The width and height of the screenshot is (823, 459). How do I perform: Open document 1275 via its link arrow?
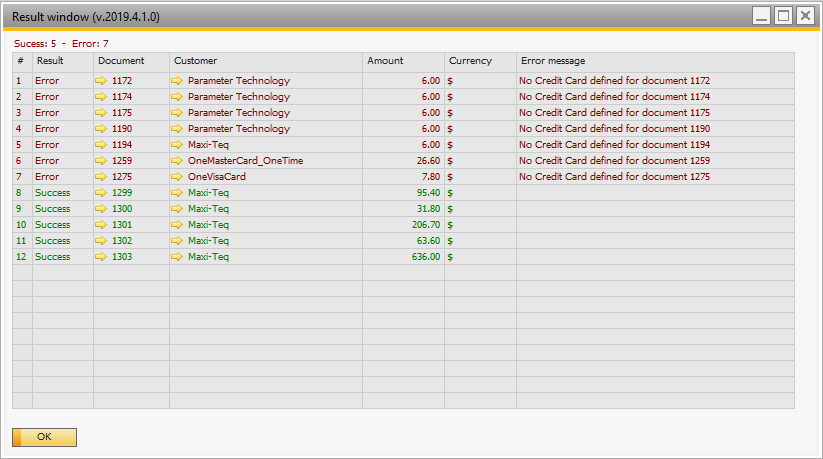(101, 177)
